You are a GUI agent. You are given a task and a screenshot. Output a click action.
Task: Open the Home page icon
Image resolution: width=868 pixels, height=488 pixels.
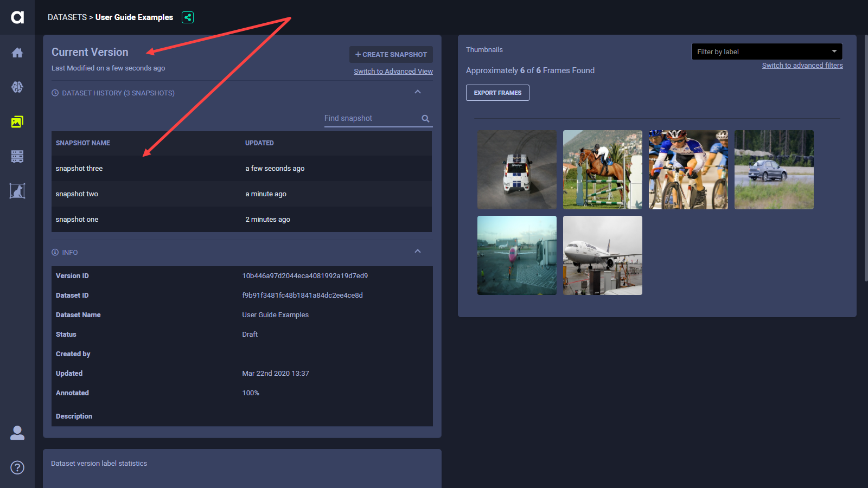(x=17, y=53)
